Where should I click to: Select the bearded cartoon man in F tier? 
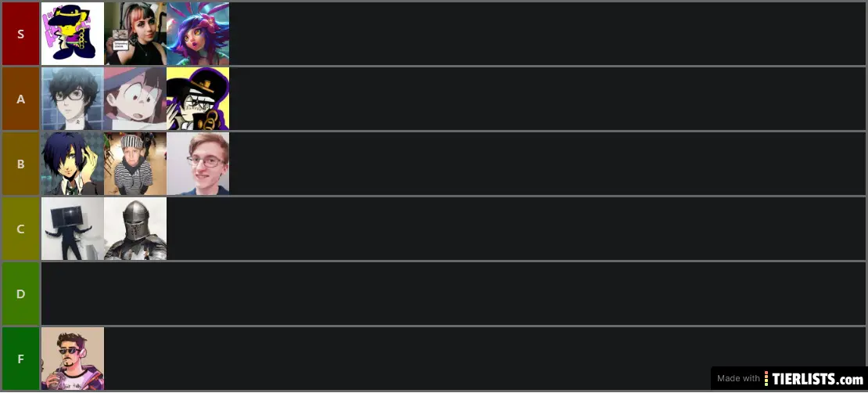pyautogui.click(x=73, y=359)
